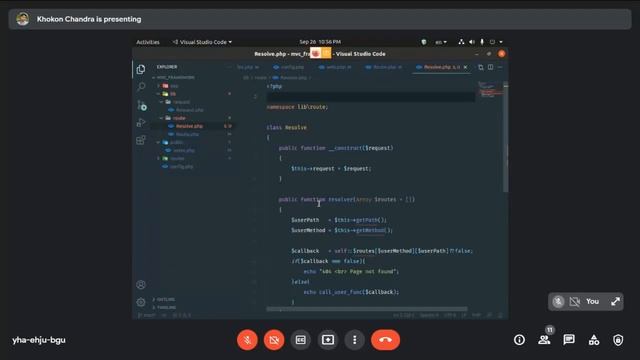The width and height of the screenshot is (640, 360).
Task: Click the camera-off icon in You tile
Action: click(x=575, y=302)
